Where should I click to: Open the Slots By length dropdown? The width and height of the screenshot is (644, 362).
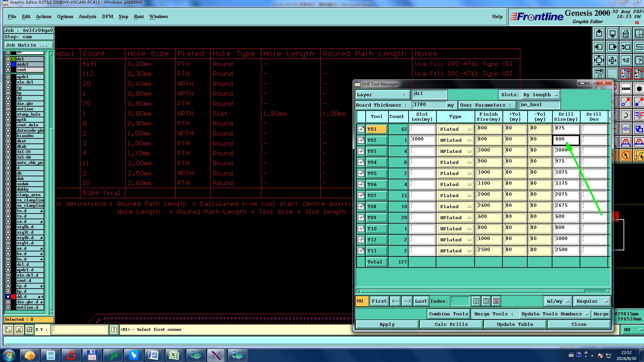tap(540, 95)
